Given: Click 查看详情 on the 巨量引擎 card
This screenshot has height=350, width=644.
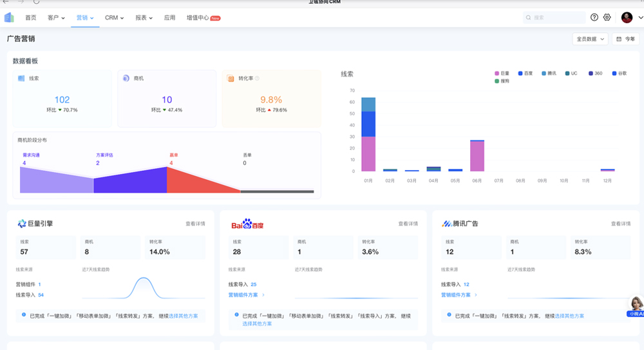Looking at the screenshot, I should (x=196, y=224).
